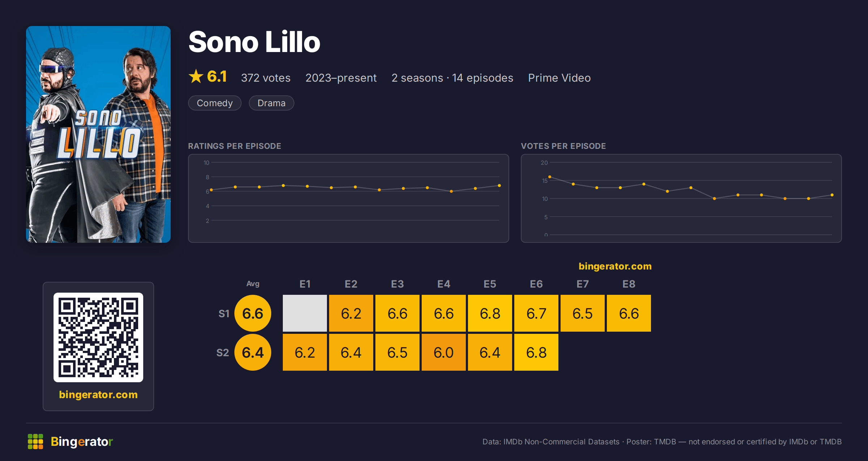Click the Bingerator brand name text
Image resolution: width=868 pixels, height=461 pixels.
pyautogui.click(x=82, y=441)
